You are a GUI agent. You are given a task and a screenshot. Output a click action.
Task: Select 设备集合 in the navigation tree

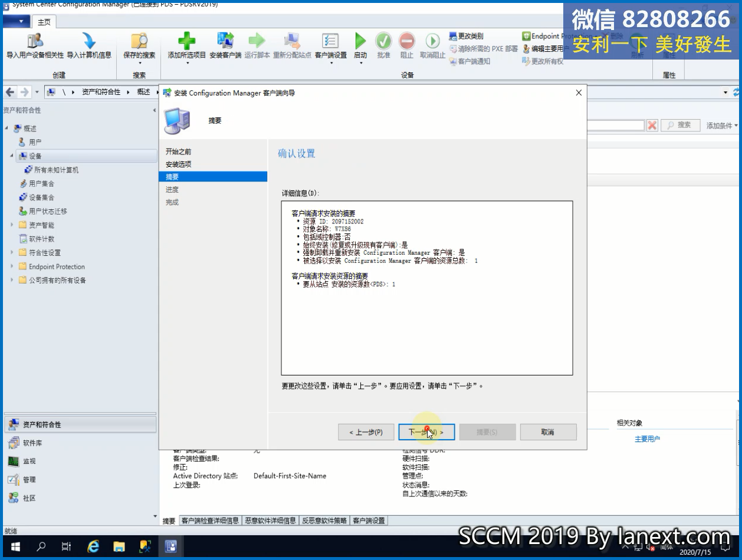[41, 197]
